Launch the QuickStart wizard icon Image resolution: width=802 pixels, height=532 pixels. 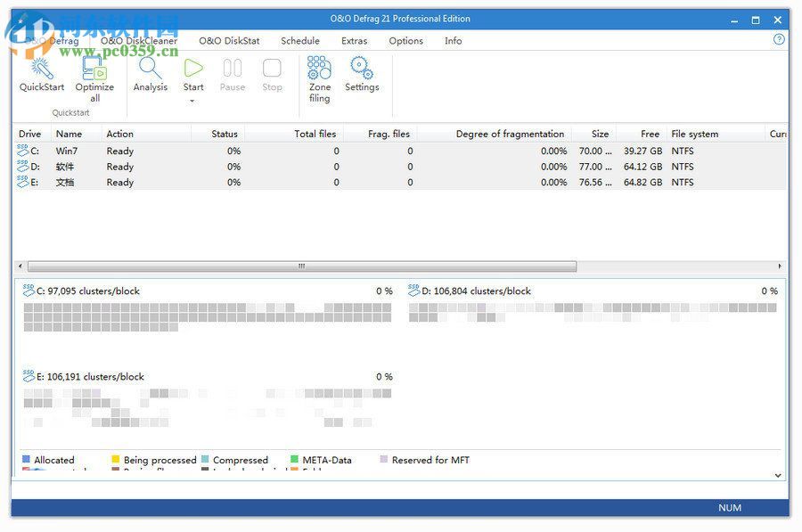point(42,69)
